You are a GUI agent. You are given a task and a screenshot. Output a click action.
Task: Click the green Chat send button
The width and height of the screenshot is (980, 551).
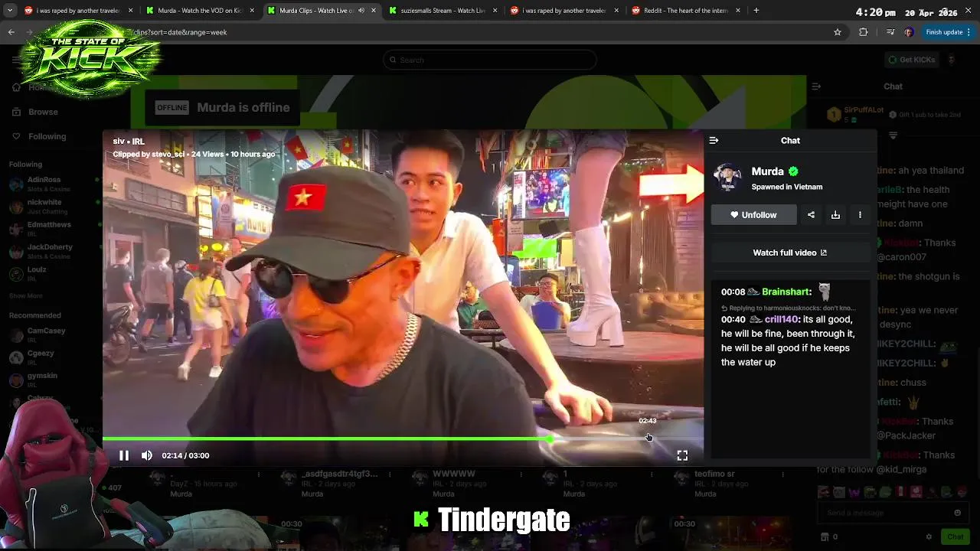pyautogui.click(x=955, y=536)
